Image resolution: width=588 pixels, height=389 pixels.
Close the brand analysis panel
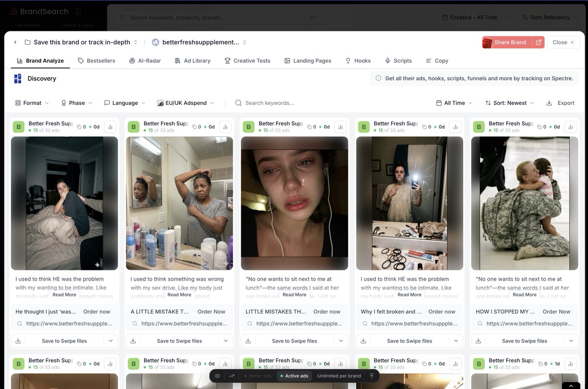coord(563,42)
